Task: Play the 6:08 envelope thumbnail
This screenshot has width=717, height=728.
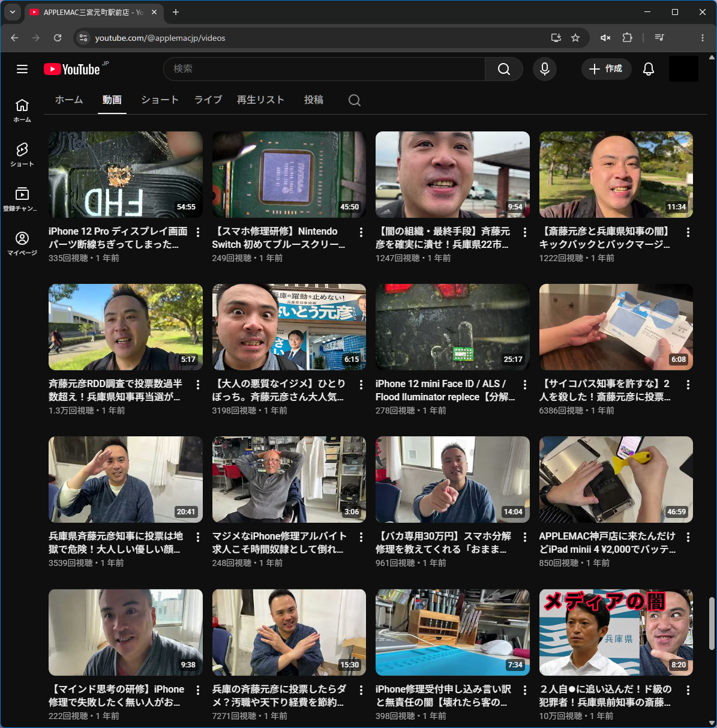Action: 616,327
